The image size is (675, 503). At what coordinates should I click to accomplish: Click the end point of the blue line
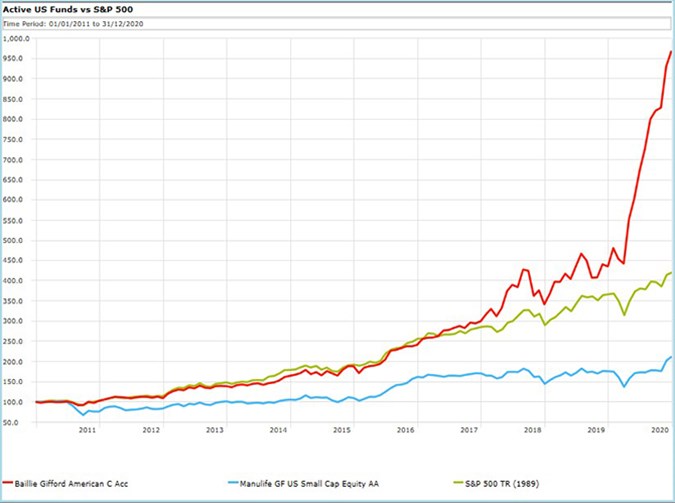670,357
